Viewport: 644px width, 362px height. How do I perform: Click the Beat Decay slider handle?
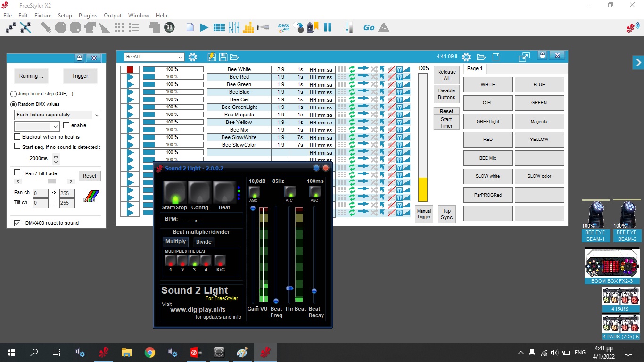[314, 291]
